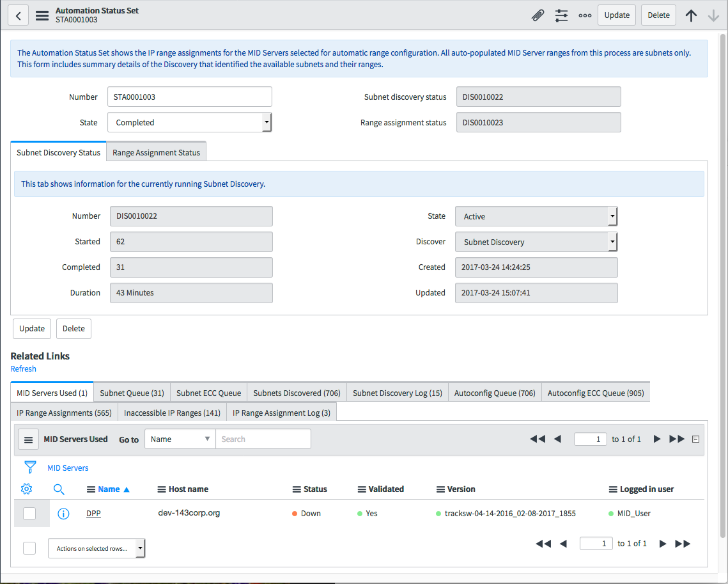Open the Subnet ECC Queue tab

(x=208, y=393)
